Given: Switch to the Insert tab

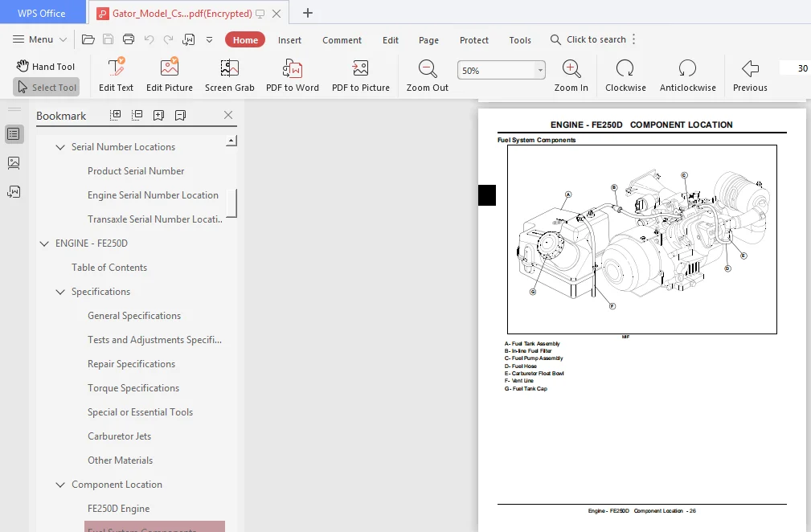Looking at the screenshot, I should pos(289,40).
